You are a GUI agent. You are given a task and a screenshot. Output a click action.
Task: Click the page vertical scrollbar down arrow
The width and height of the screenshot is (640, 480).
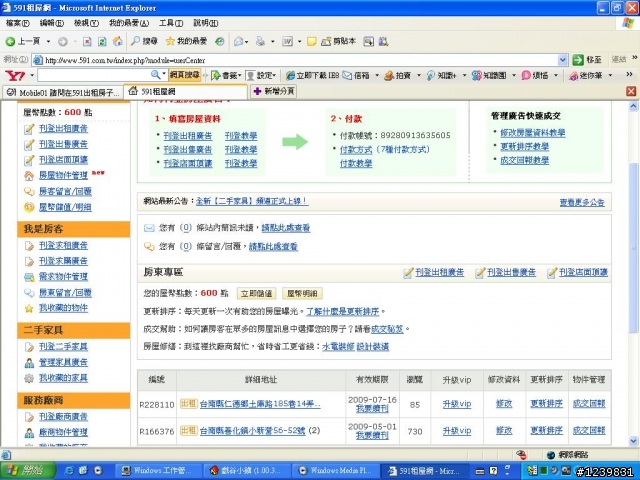[x=633, y=441]
